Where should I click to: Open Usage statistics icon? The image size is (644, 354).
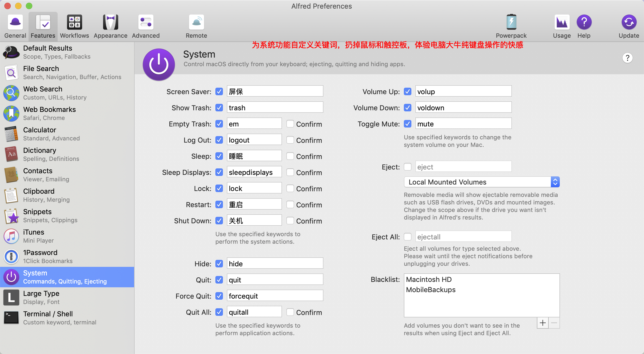tap(562, 22)
